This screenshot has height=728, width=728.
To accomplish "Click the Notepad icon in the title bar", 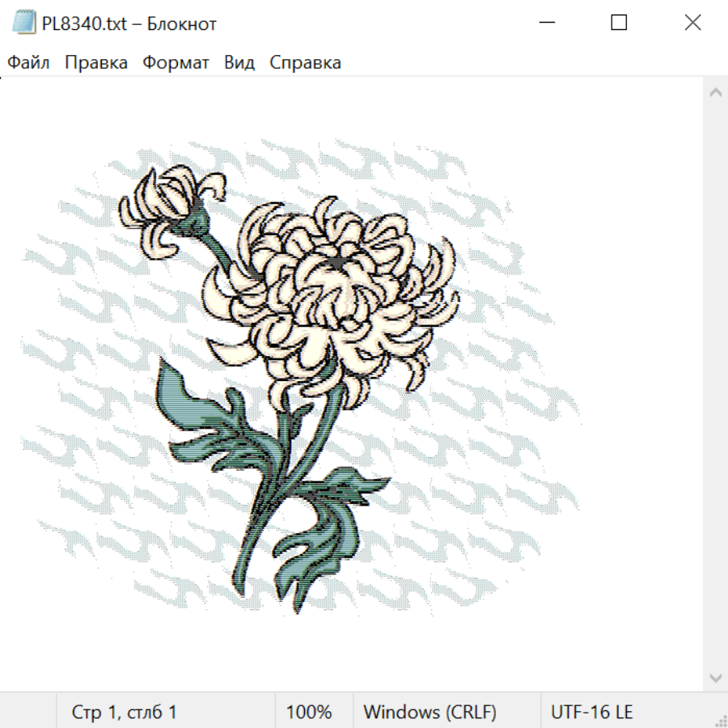I will [x=24, y=23].
